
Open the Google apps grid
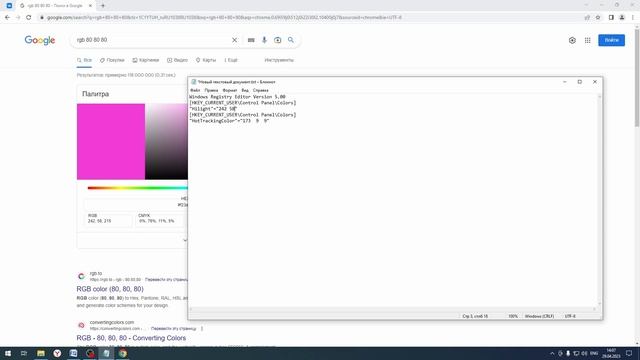(x=587, y=40)
